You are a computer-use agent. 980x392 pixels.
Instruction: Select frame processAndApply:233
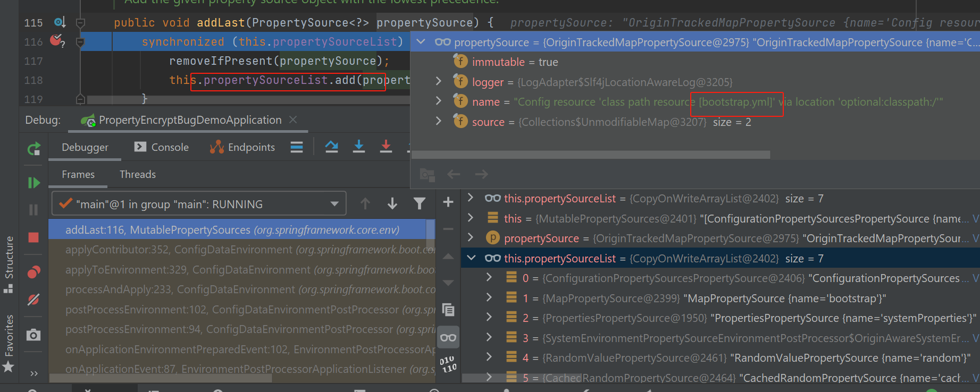(242, 289)
